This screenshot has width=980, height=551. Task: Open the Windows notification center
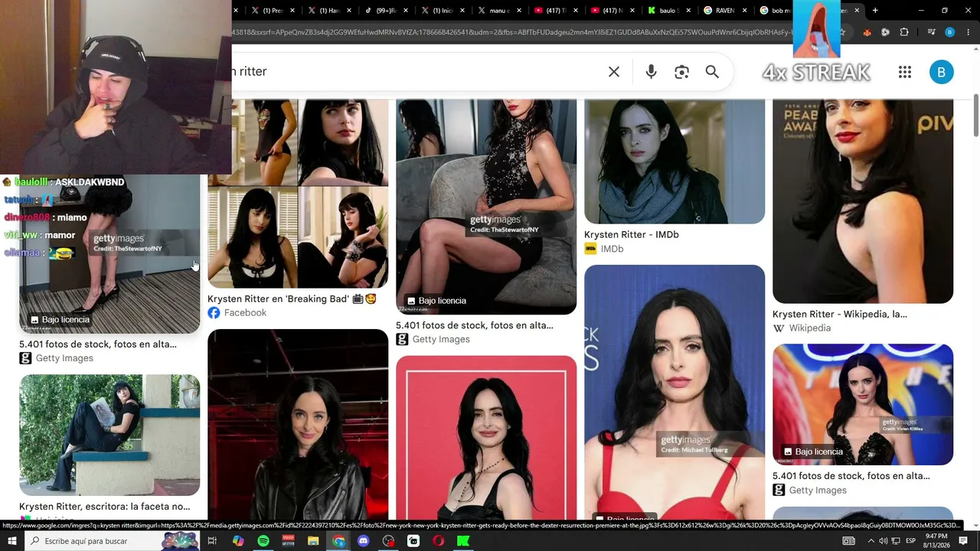point(963,541)
